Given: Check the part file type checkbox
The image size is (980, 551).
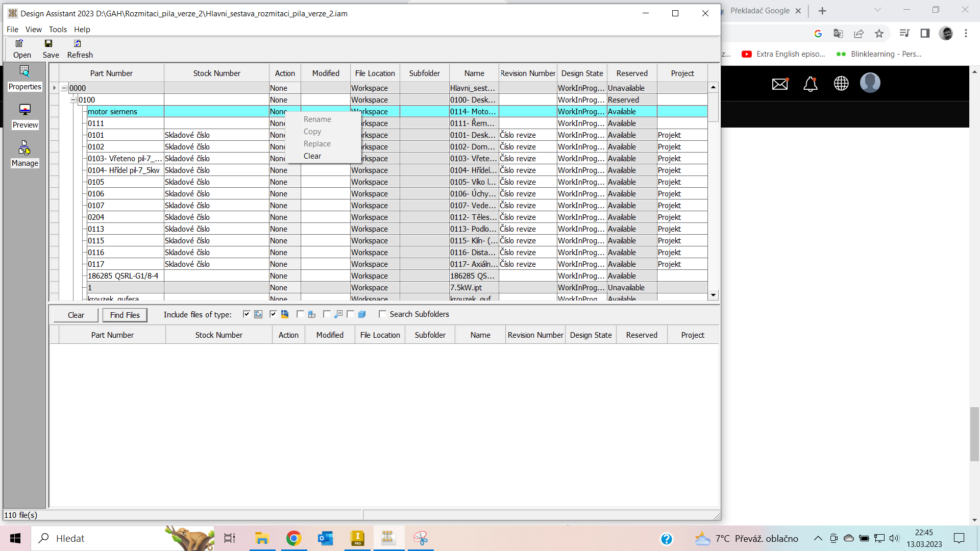Looking at the screenshot, I should click(x=351, y=314).
